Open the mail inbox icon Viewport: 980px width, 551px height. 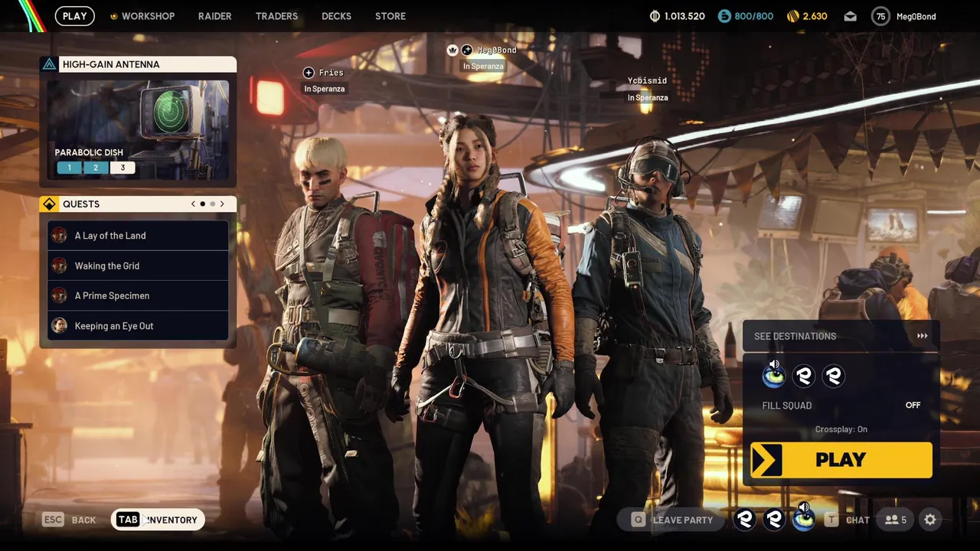[x=850, y=16]
